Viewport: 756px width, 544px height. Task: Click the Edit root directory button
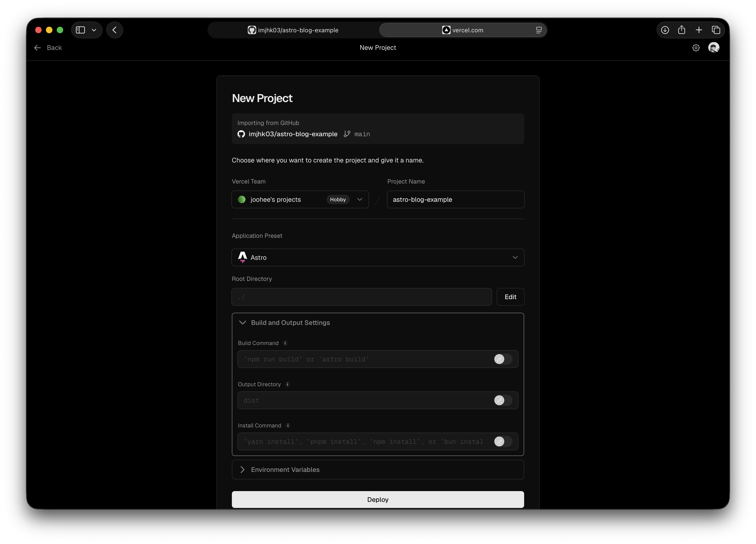pyautogui.click(x=510, y=297)
